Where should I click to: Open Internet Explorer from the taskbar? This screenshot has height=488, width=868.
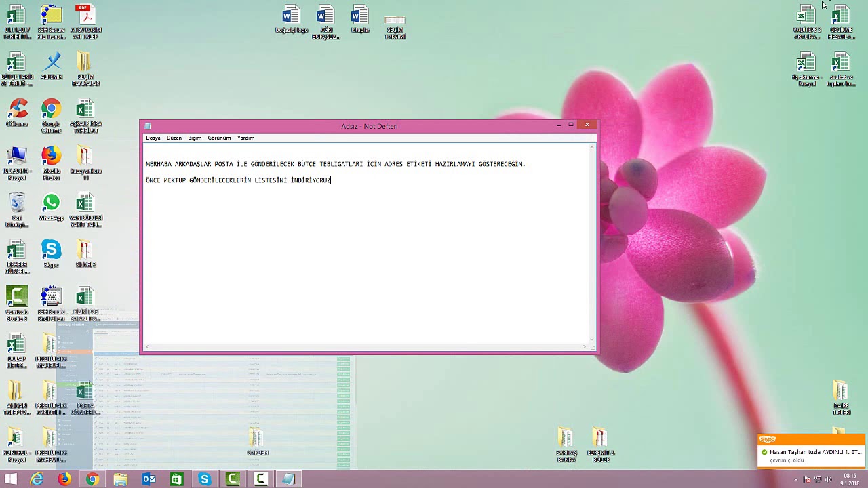click(37, 479)
